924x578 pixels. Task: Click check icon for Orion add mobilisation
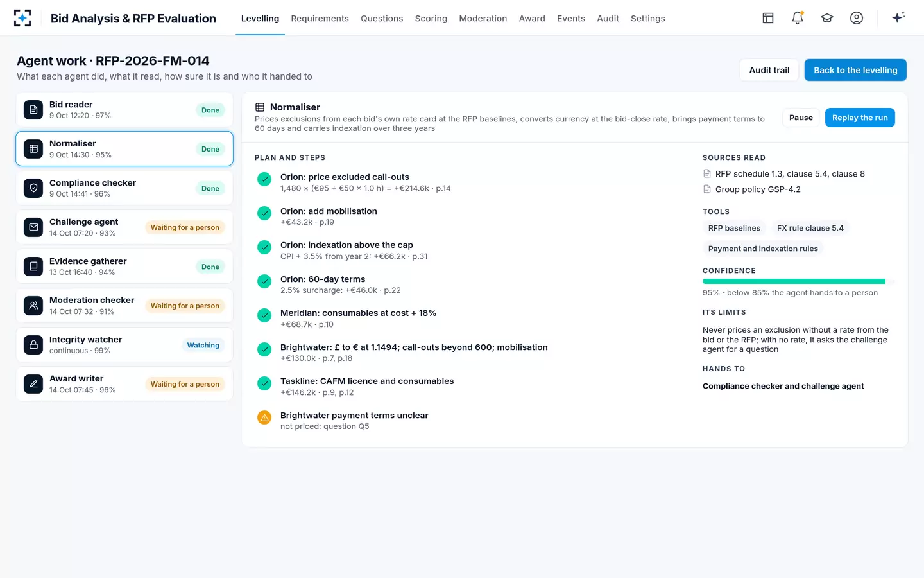[264, 213]
